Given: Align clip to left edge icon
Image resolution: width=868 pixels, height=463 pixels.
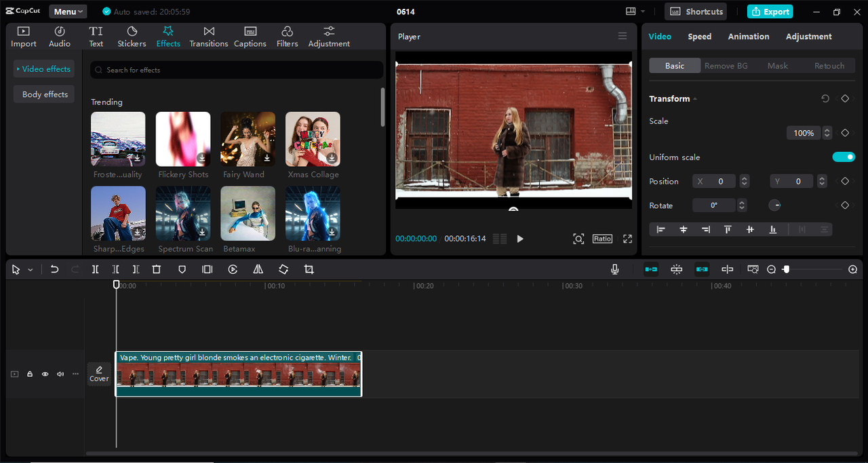Looking at the screenshot, I should 661,230.
